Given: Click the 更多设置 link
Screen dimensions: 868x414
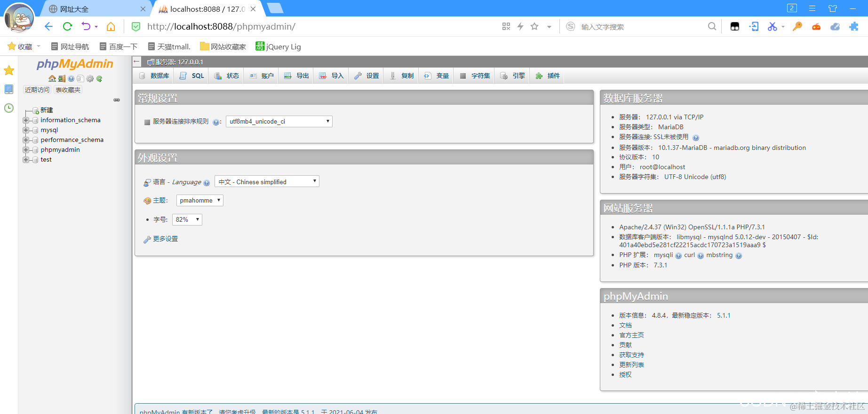Looking at the screenshot, I should [x=165, y=239].
